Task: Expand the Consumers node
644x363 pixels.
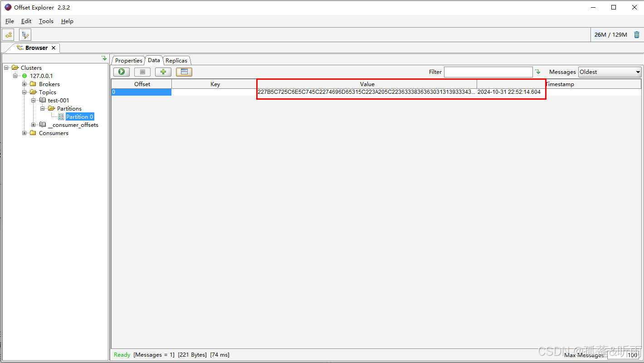Action: tap(24, 133)
